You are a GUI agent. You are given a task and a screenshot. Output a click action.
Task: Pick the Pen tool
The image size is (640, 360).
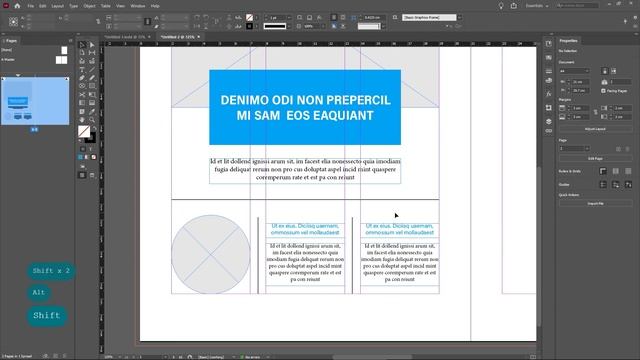pyautogui.click(x=82, y=78)
